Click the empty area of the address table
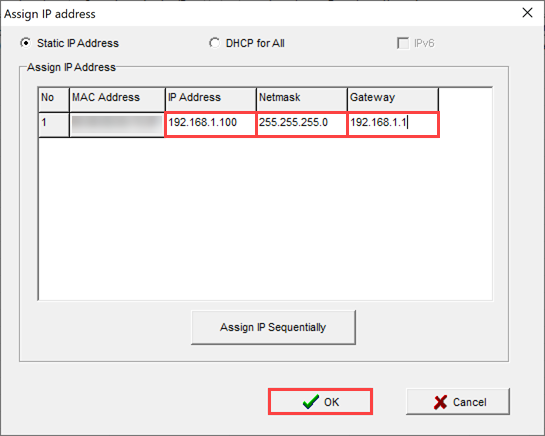 click(265, 218)
